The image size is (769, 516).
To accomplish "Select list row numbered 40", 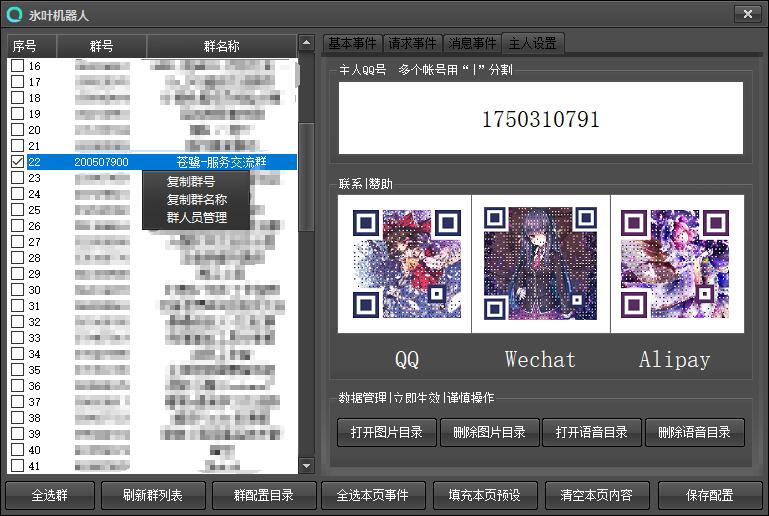I will 153,450.
